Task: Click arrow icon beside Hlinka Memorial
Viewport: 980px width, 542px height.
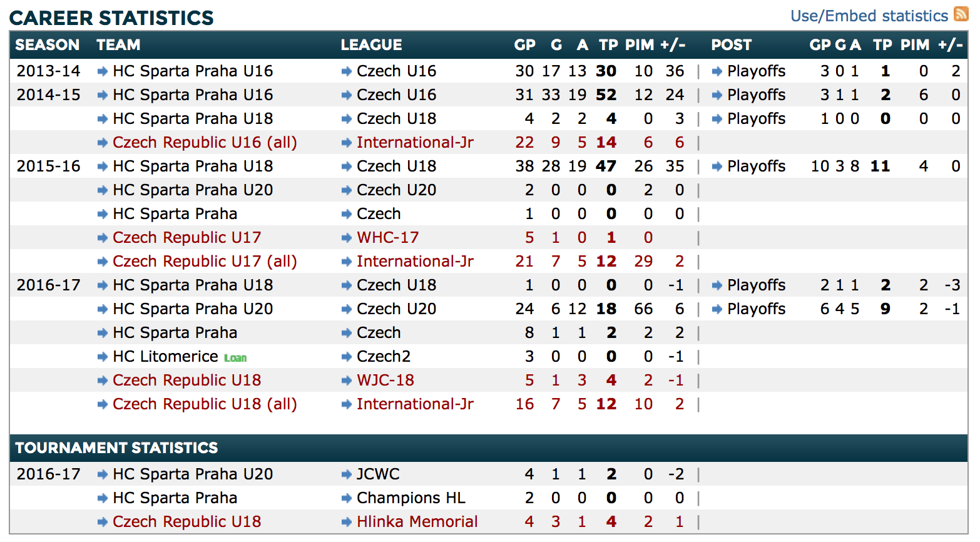Action: [x=347, y=522]
